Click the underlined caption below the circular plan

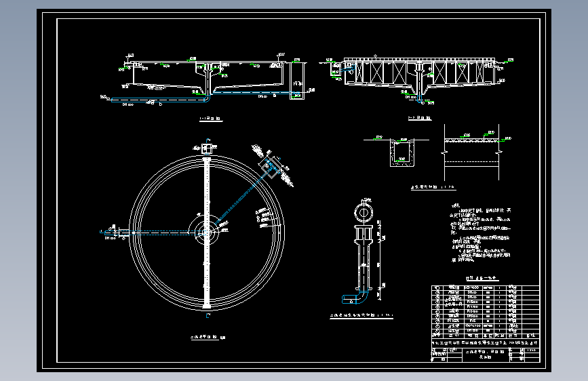208,338
